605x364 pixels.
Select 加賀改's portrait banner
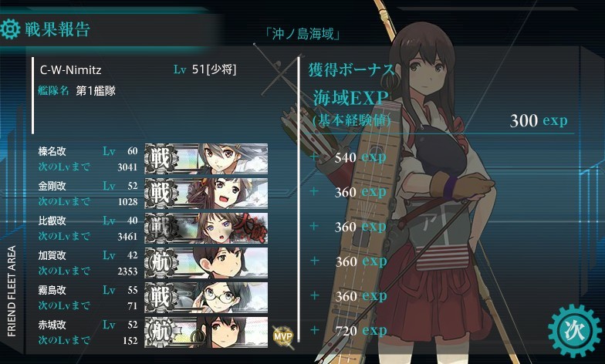tap(206, 262)
